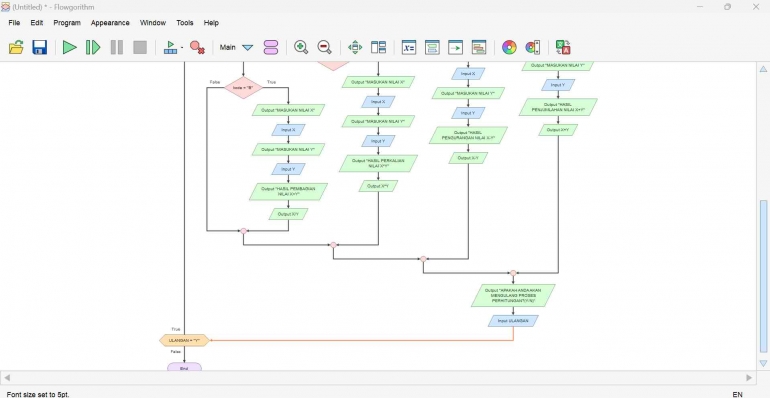Select the ULANGAN = "Y" loop condition shape
This screenshot has width=770, height=398.
[x=184, y=340]
